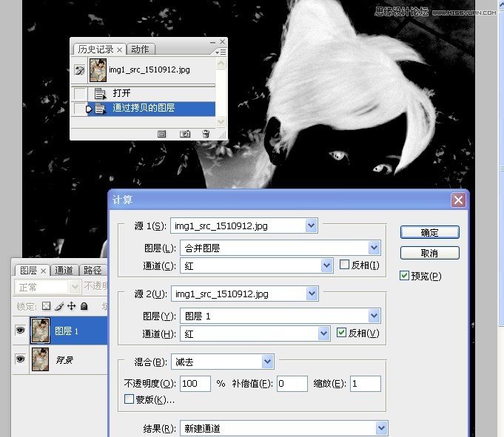Click the 不透明度(O) input field

pos(195,384)
